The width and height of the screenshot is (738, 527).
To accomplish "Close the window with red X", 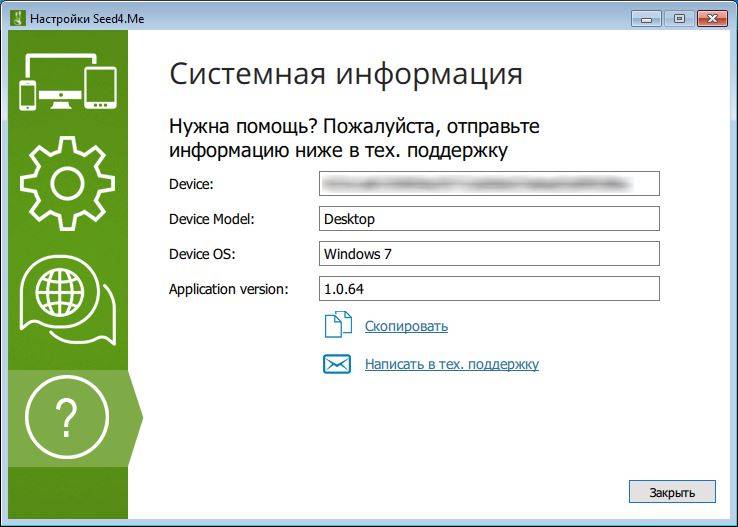I will [713, 19].
